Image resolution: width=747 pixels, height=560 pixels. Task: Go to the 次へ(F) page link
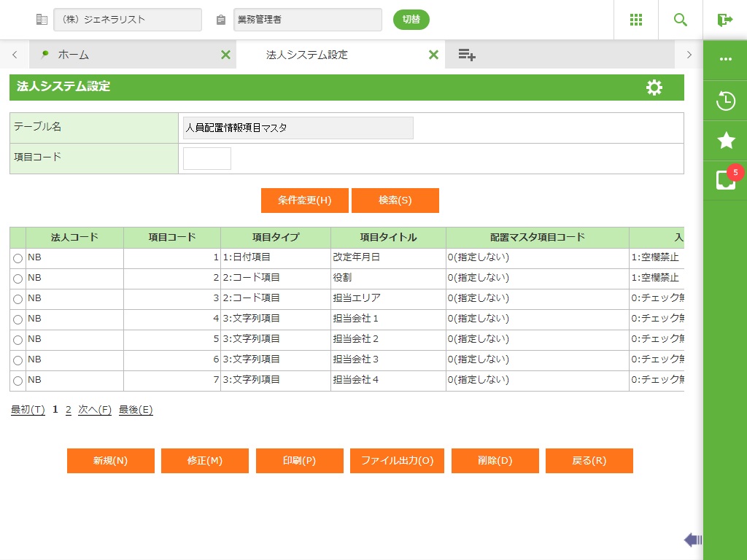point(94,410)
